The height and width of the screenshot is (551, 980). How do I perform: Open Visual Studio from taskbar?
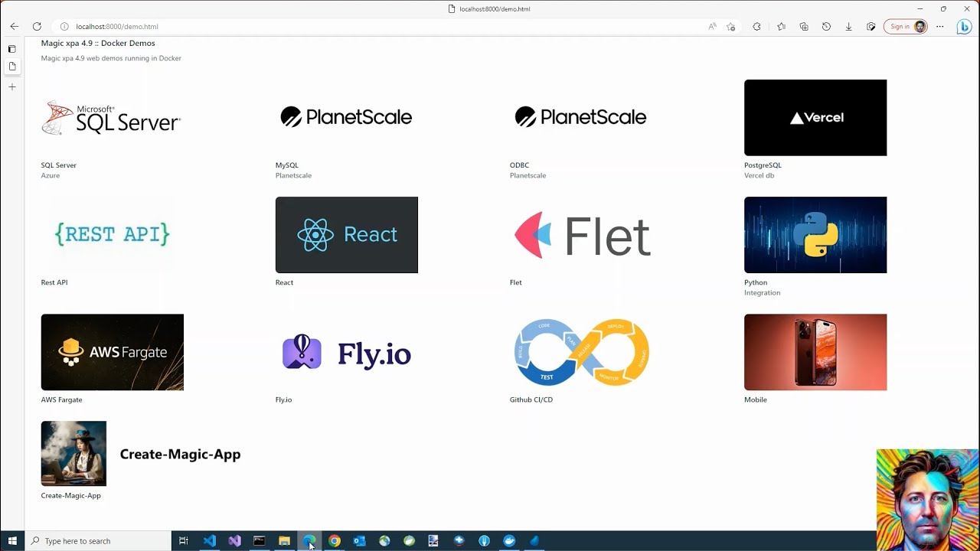point(234,541)
